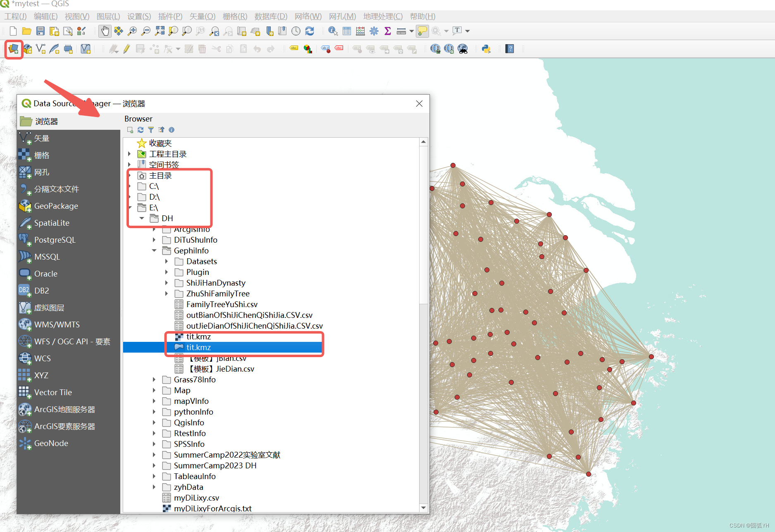Image resolution: width=775 pixels, height=532 pixels.
Task: Open the Data Source Manager toolbar icon
Action: (13, 49)
